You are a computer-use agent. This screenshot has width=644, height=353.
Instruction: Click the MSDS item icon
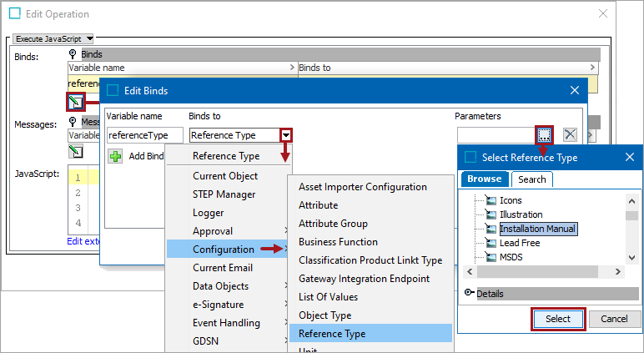491,257
